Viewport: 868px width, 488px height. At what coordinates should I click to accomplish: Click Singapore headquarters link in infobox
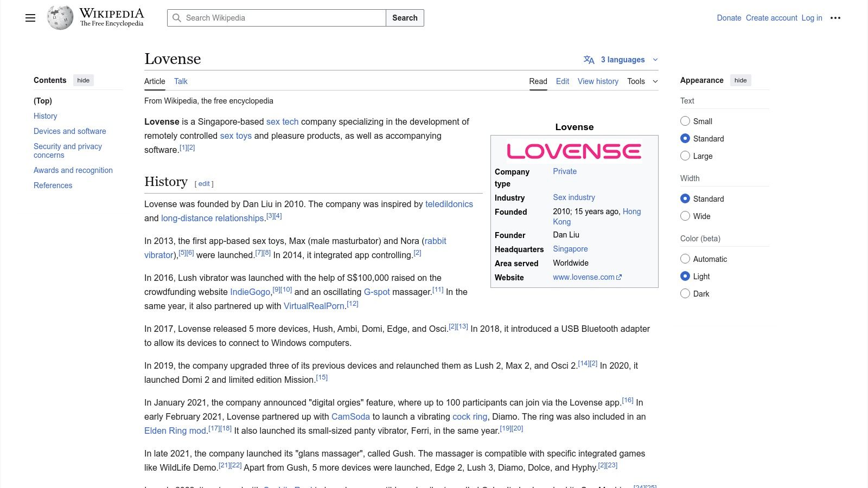570,249
